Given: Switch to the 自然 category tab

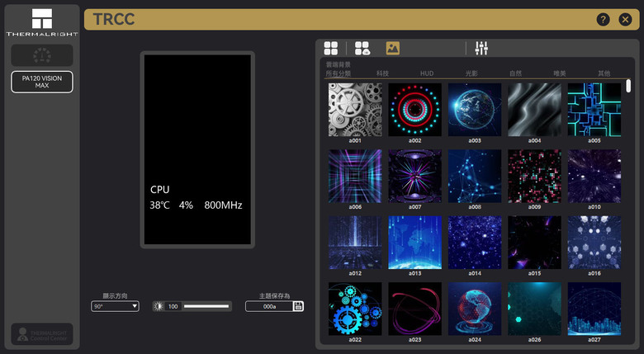Looking at the screenshot, I should pos(515,73).
